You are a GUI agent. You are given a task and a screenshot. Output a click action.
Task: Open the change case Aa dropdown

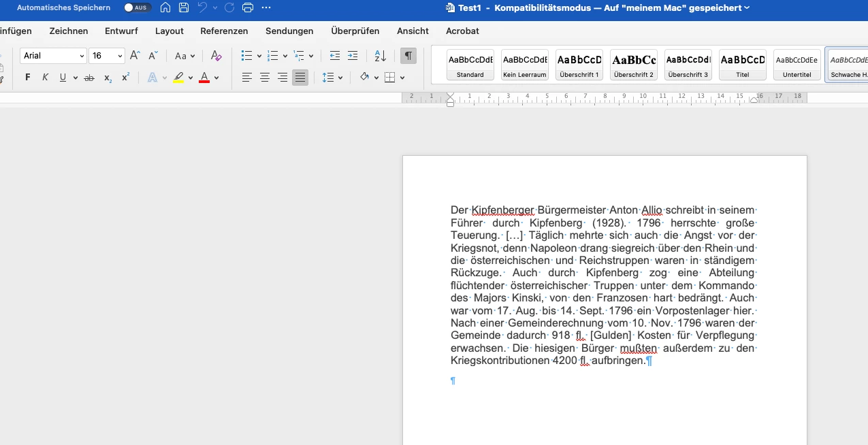(x=184, y=56)
